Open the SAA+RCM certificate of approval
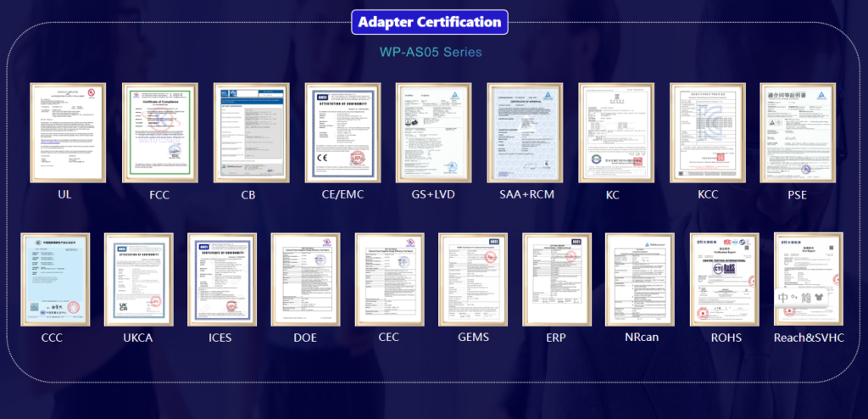 coord(525,132)
